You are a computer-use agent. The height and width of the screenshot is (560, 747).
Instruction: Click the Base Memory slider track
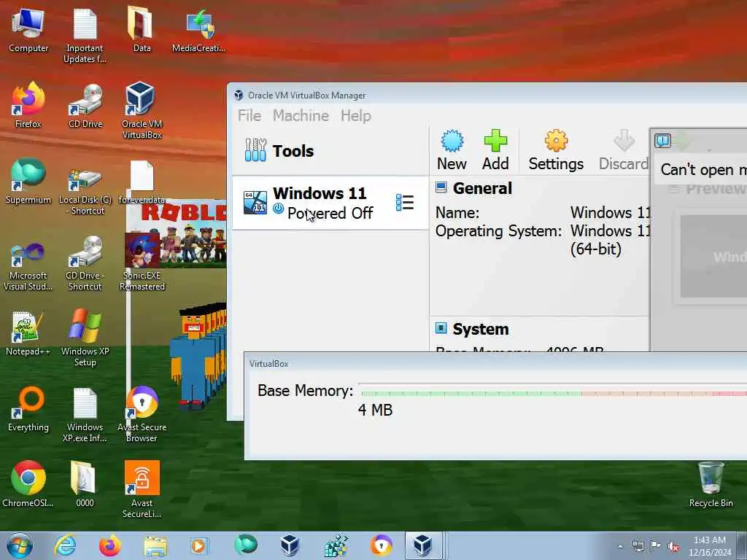point(554,393)
